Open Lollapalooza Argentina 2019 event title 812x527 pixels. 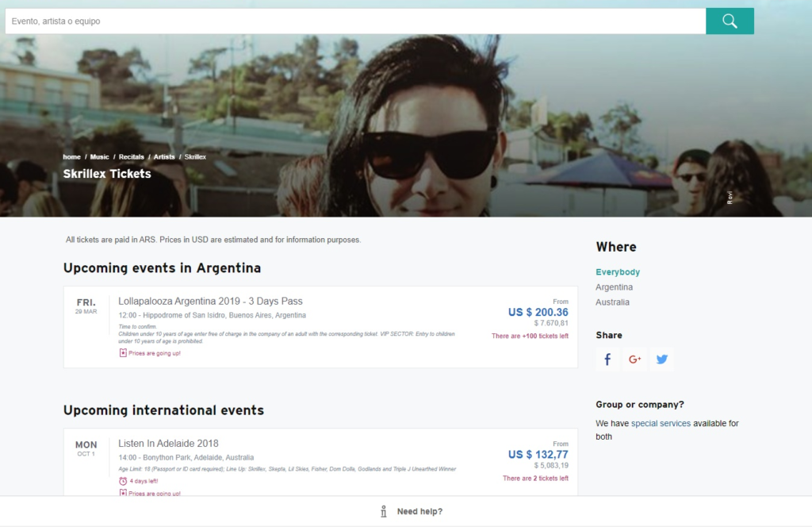(x=210, y=302)
